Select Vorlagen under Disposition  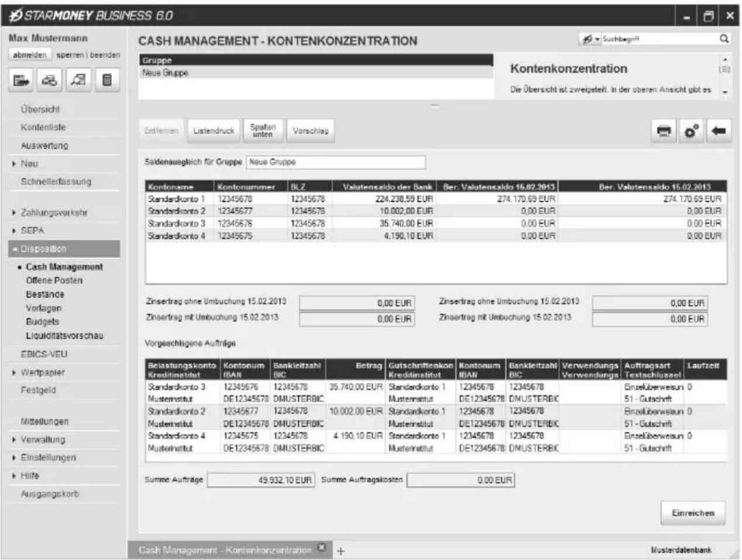(43, 308)
